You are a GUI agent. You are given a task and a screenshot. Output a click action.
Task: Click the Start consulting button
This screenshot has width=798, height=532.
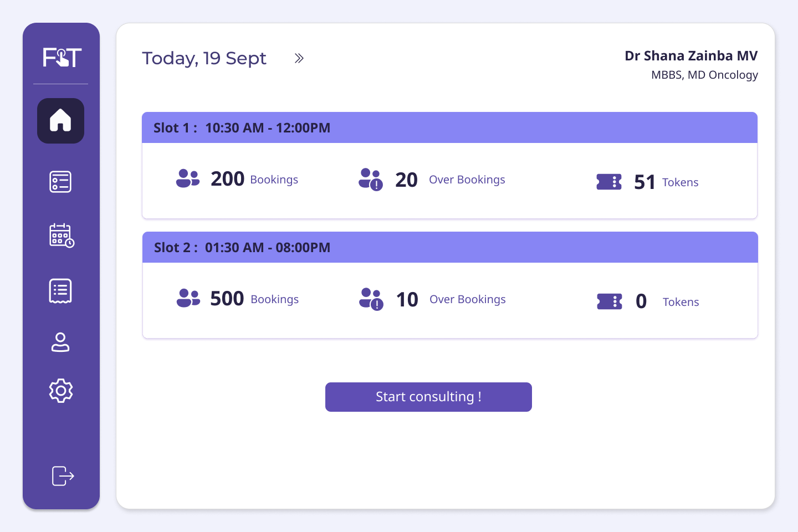(x=428, y=397)
